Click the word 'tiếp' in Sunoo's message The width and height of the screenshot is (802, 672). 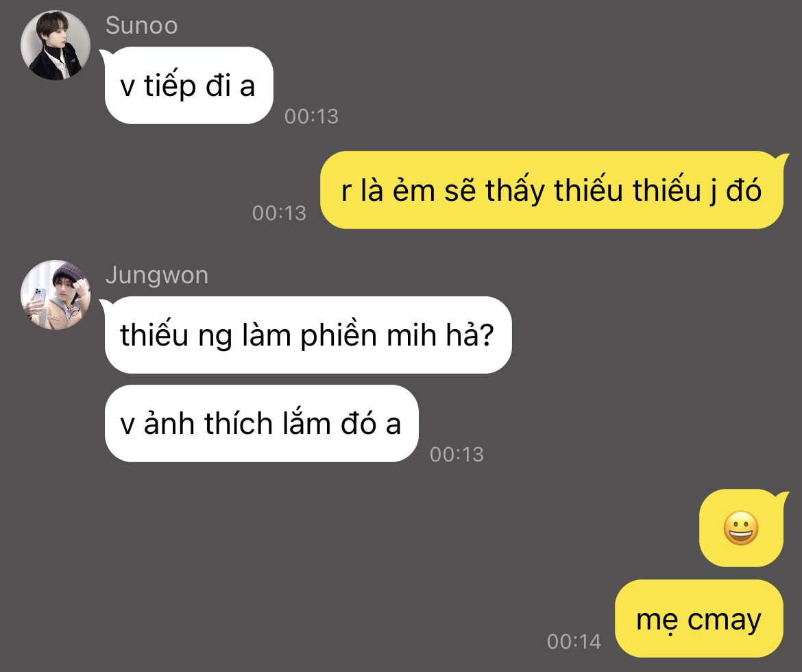(170, 86)
